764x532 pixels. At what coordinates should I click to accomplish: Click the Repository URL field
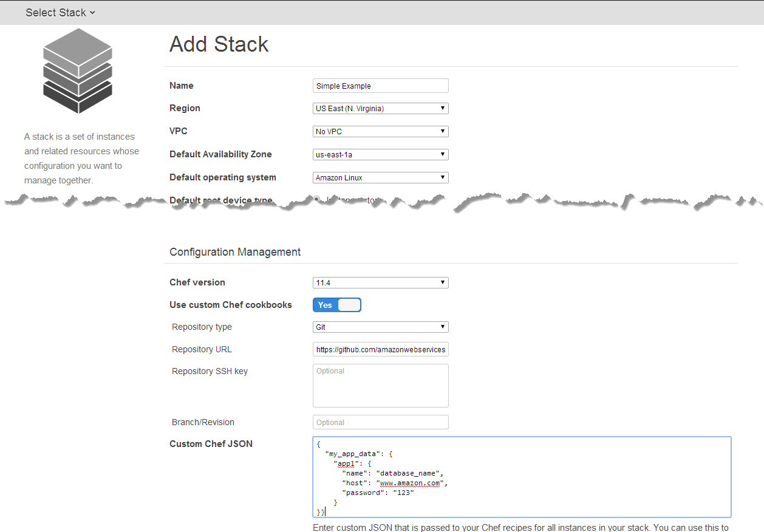click(x=380, y=349)
